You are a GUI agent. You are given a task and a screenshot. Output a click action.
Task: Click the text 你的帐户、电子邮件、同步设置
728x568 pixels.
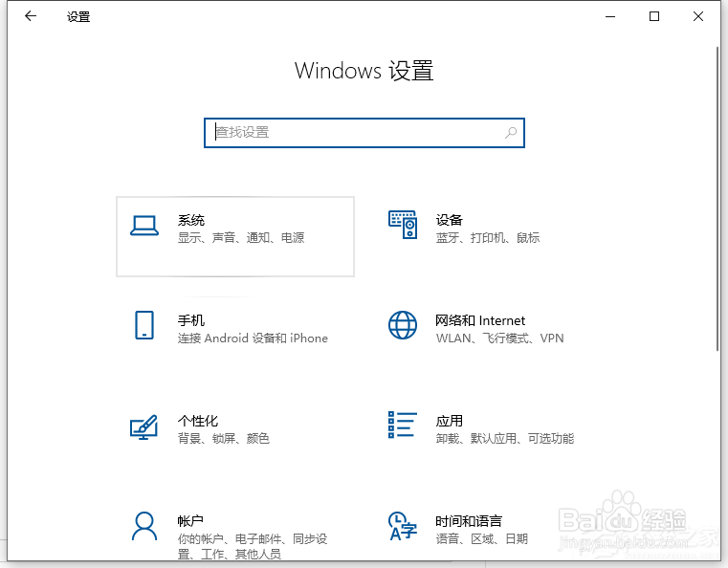pyautogui.click(x=253, y=546)
